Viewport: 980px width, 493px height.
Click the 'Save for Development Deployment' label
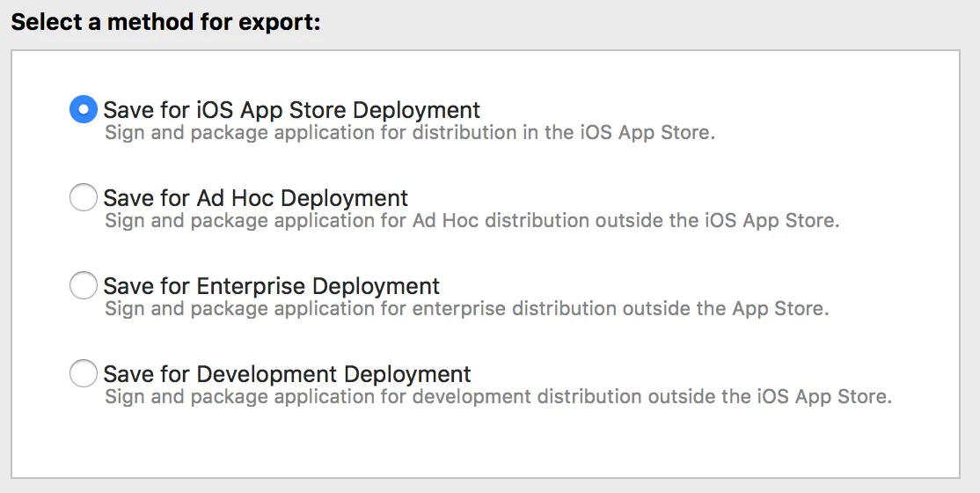coord(287,374)
